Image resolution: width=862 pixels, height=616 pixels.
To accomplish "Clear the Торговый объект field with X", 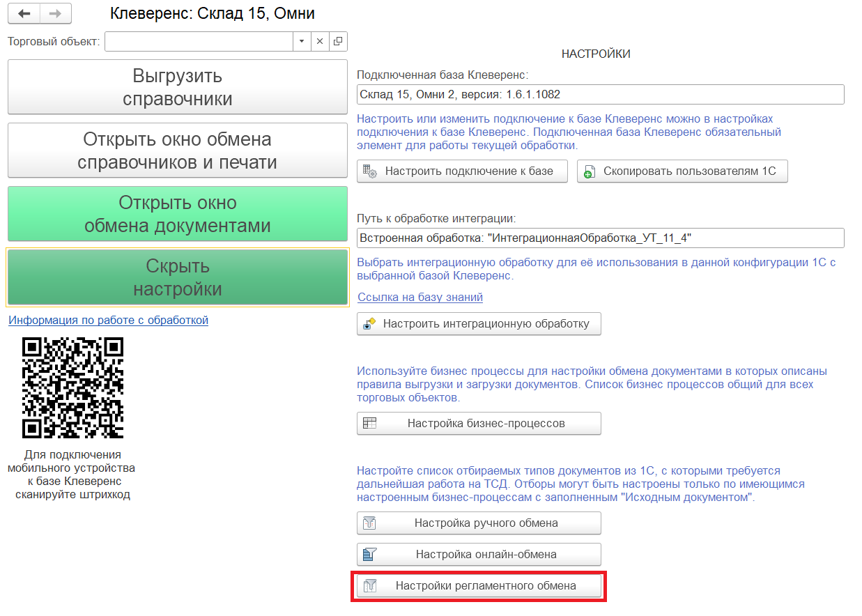I will [x=320, y=41].
